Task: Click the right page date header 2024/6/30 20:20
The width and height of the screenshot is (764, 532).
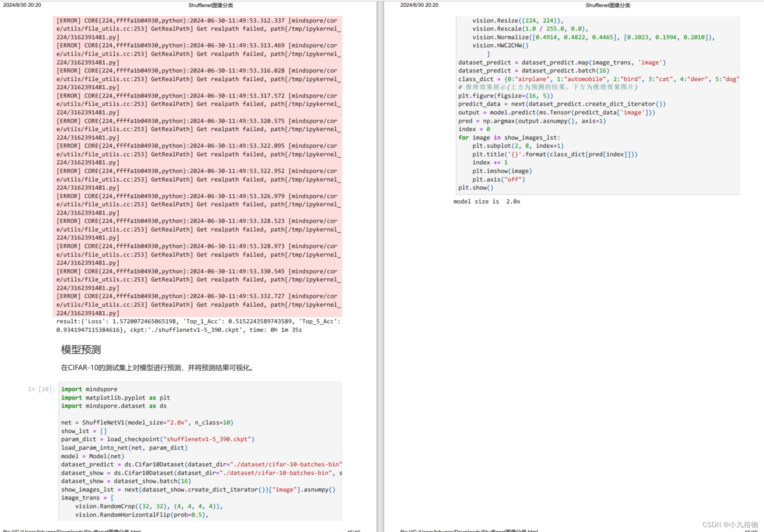Action: coord(419,5)
